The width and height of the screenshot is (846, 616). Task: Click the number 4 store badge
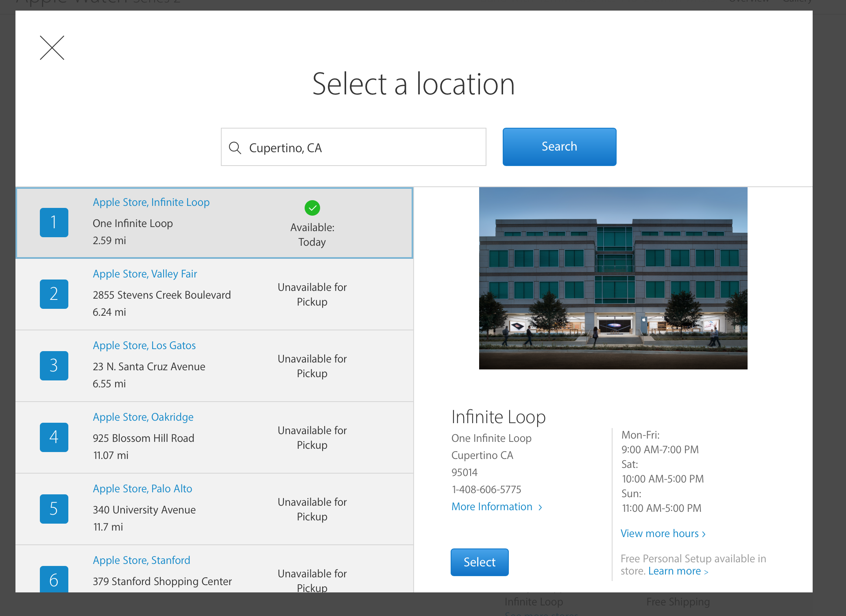54,437
